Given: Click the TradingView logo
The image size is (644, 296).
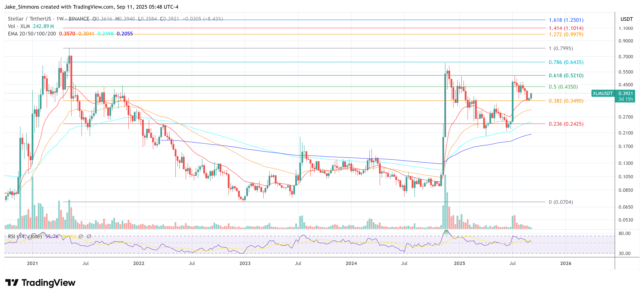Looking at the screenshot, I should 40,283.
